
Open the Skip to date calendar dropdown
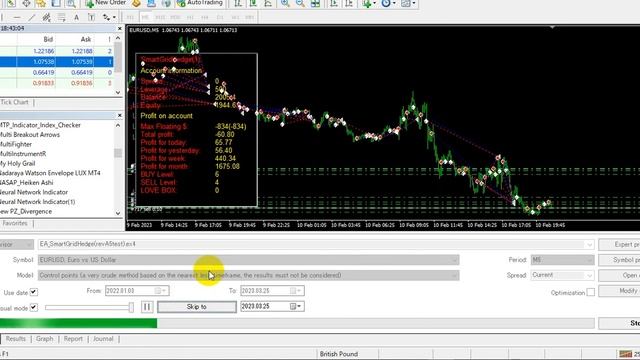[296, 306]
